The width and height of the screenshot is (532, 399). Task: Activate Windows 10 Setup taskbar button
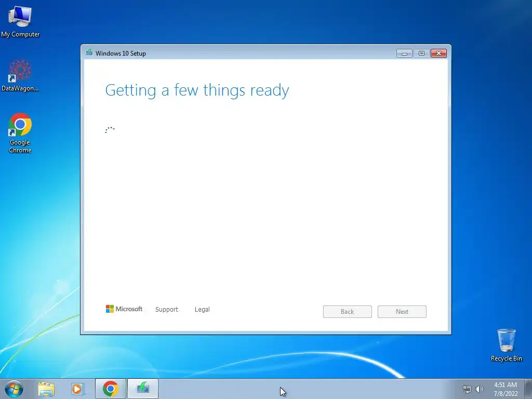coord(143,389)
